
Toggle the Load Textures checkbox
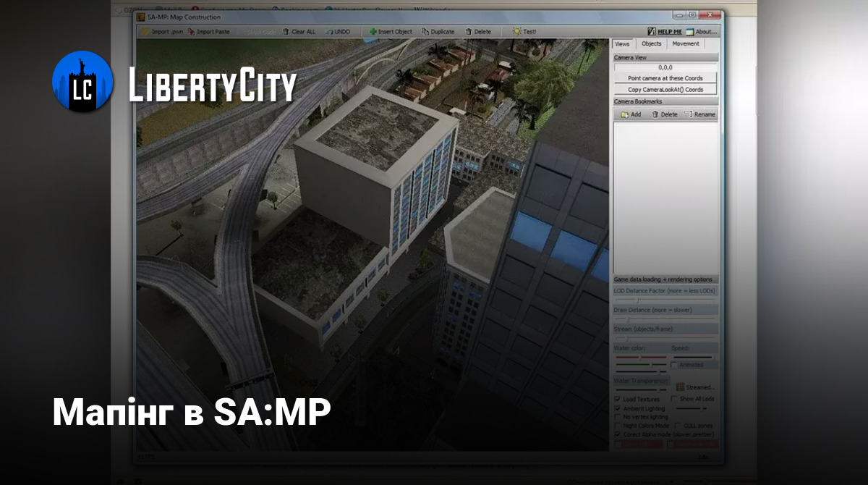[617, 399]
